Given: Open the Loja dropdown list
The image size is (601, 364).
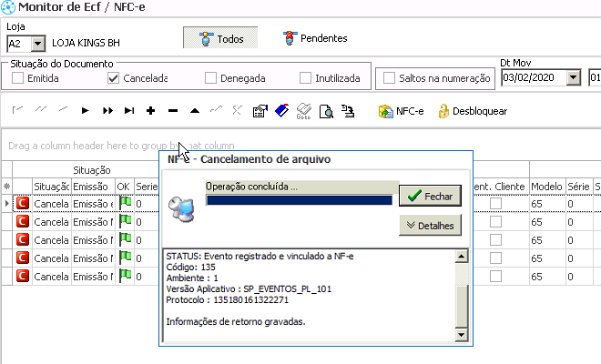Looking at the screenshot, I should coord(37,43).
